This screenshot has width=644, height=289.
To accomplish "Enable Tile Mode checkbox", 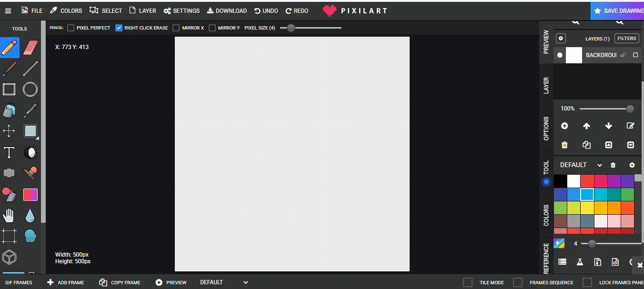I will pyautogui.click(x=468, y=282).
